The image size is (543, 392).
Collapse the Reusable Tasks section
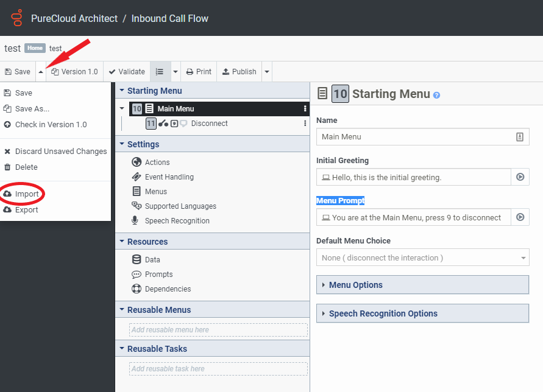click(x=122, y=348)
